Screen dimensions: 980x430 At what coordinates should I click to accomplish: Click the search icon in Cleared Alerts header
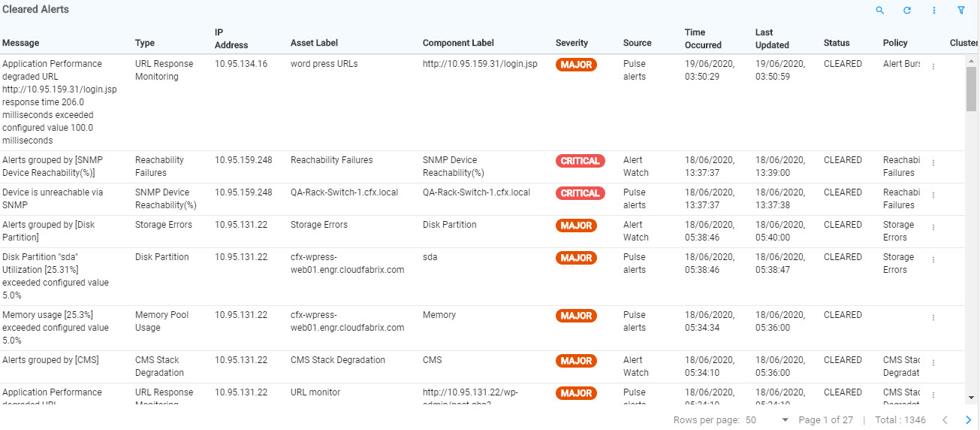(x=880, y=11)
